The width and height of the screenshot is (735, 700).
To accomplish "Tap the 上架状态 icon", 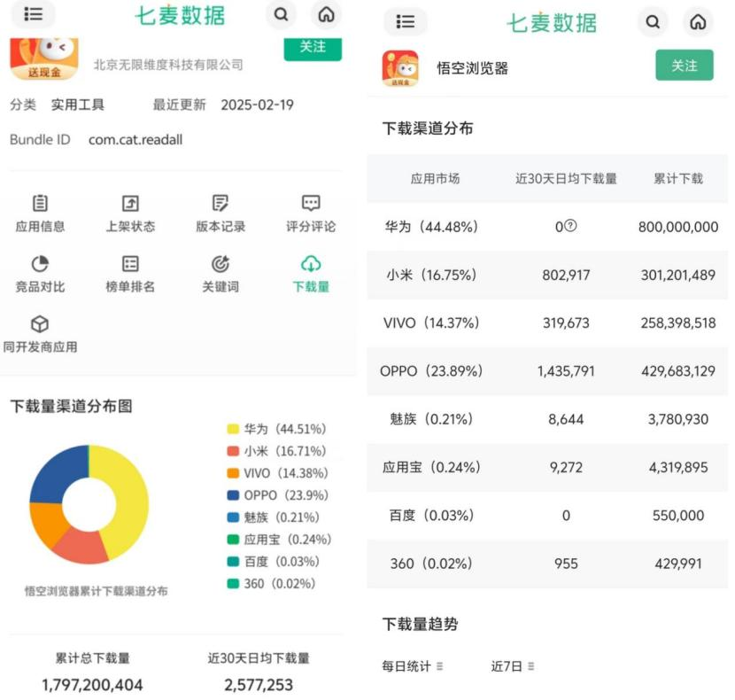I will [130, 205].
